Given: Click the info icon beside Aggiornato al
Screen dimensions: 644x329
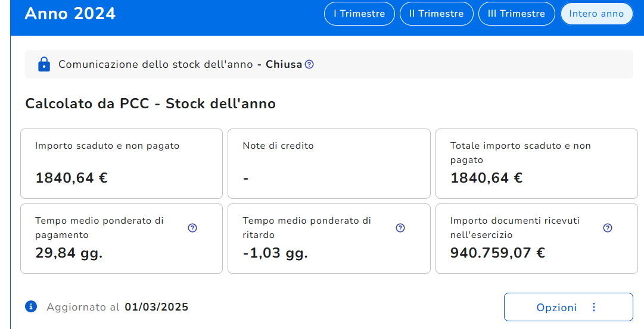Looking at the screenshot, I should pos(31,306).
